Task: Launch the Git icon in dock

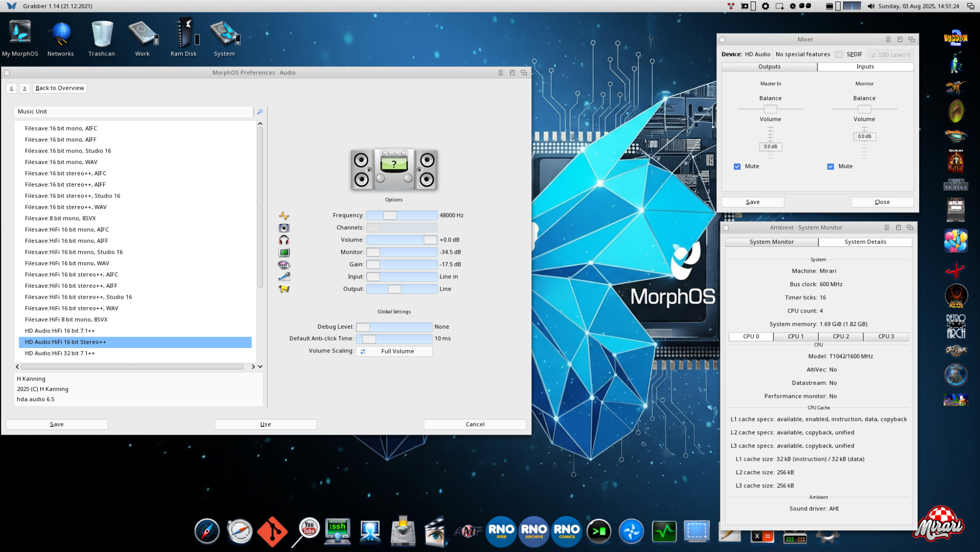Action: 272,531
